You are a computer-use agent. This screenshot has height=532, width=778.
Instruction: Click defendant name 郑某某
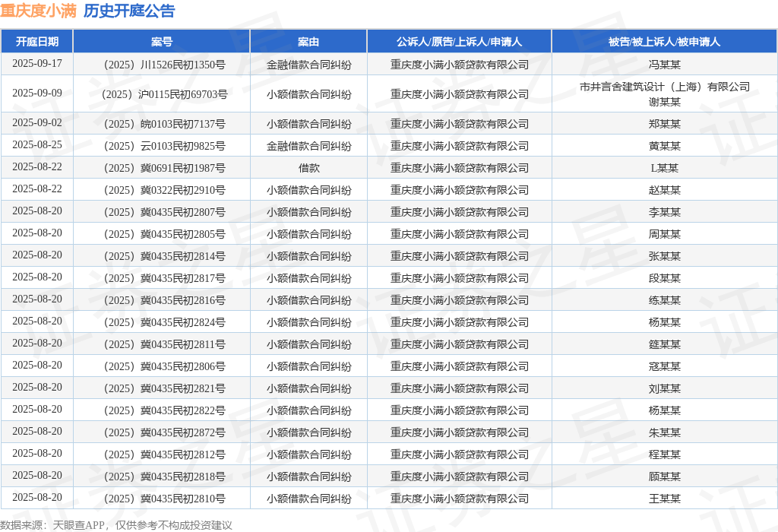tap(664, 124)
